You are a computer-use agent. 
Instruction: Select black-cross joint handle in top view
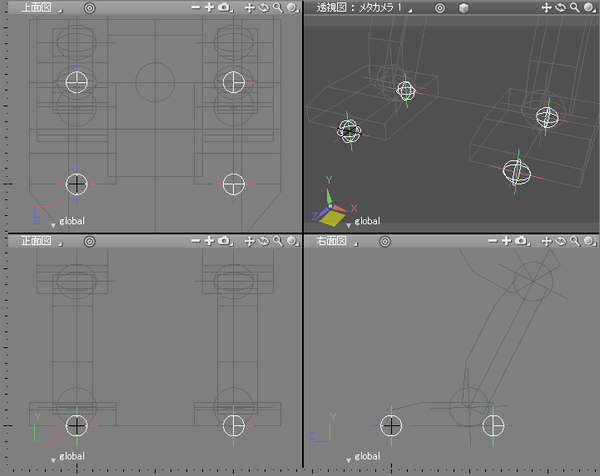(77, 184)
